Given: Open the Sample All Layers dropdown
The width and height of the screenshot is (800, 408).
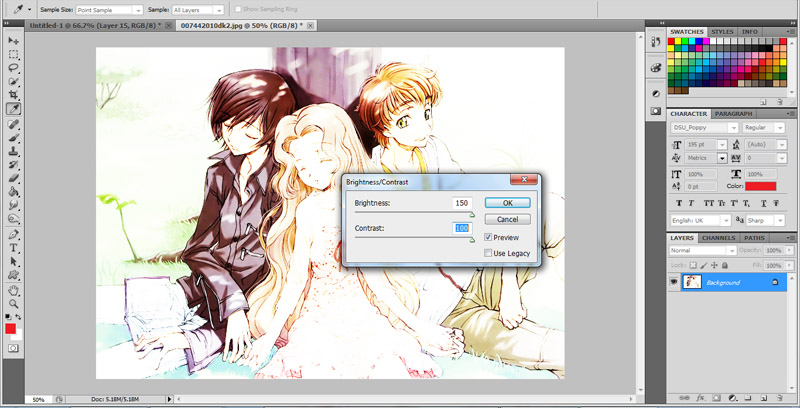Looking at the screenshot, I should tap(197, 10).
